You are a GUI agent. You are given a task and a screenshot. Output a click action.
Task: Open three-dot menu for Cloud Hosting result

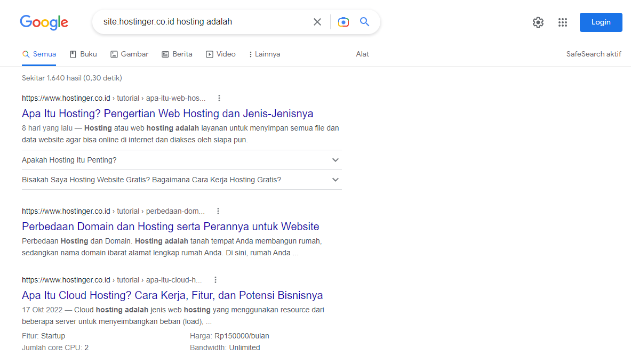point(215,280)
